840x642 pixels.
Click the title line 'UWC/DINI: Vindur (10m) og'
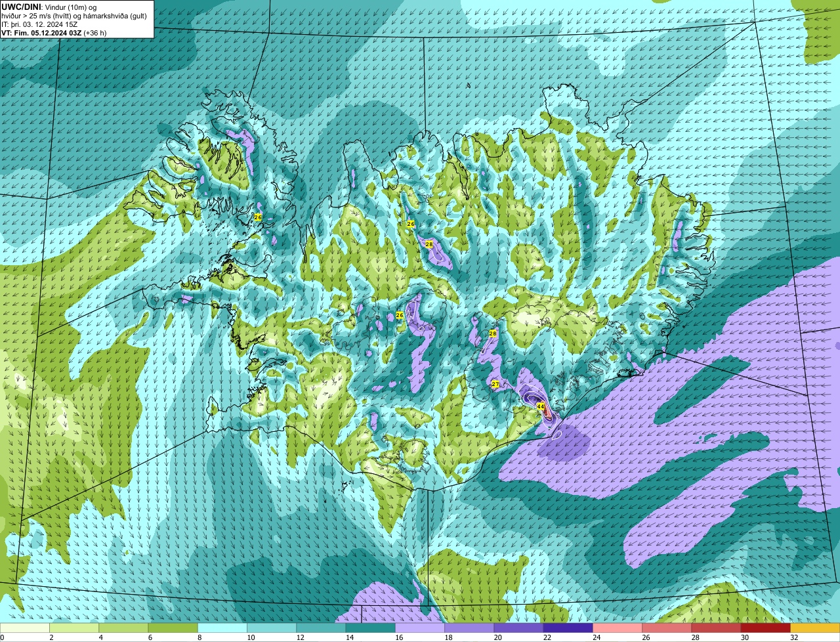(x=49, y=7)
